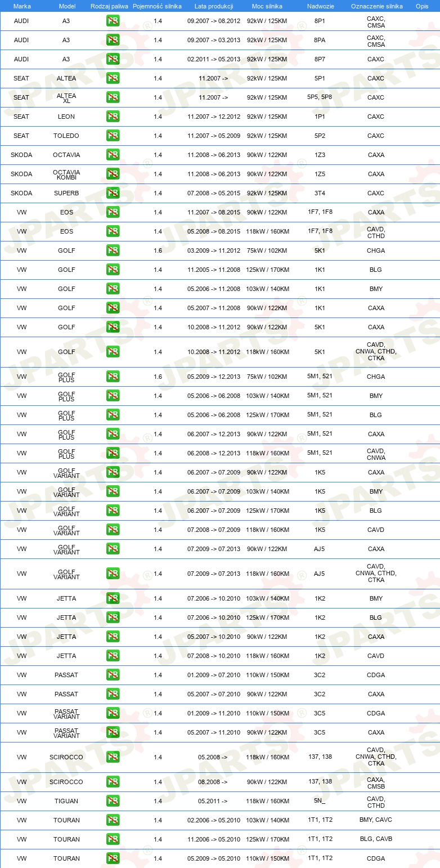Viewport: 440px width, 868px height.
Task: Select the date range 09.2007 -> 03.2013
Action: pos(214,40)
